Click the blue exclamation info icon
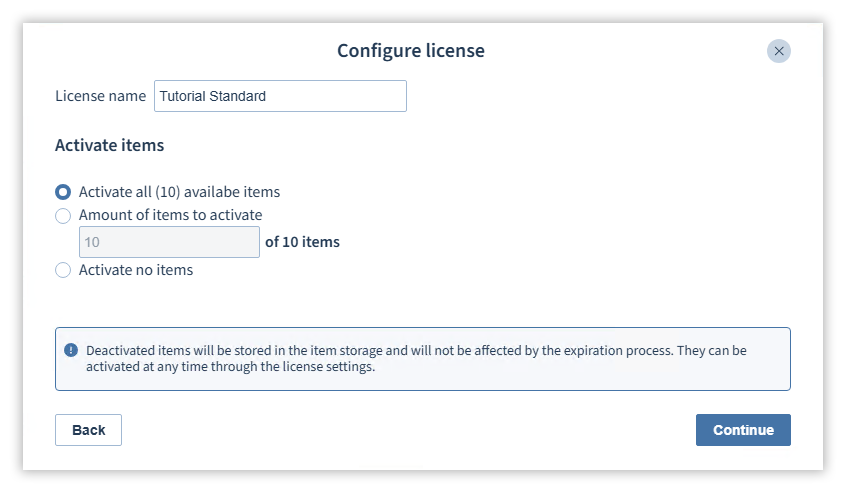Image resolution: width=846 pixels, height=493 pixels. click(71, 350)
